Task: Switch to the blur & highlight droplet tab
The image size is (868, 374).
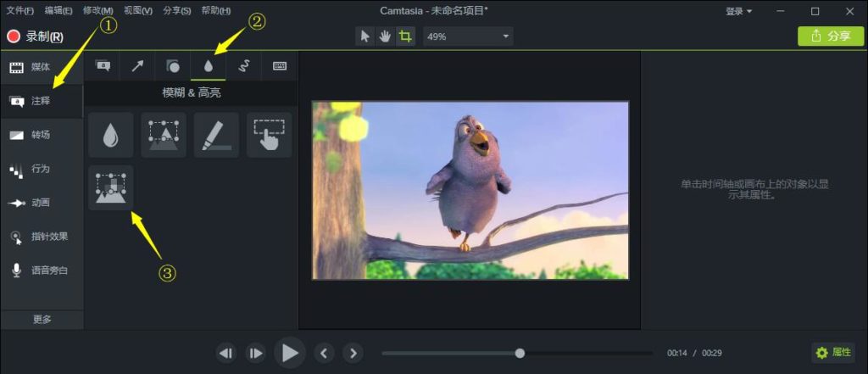Action: coord(209,66)
